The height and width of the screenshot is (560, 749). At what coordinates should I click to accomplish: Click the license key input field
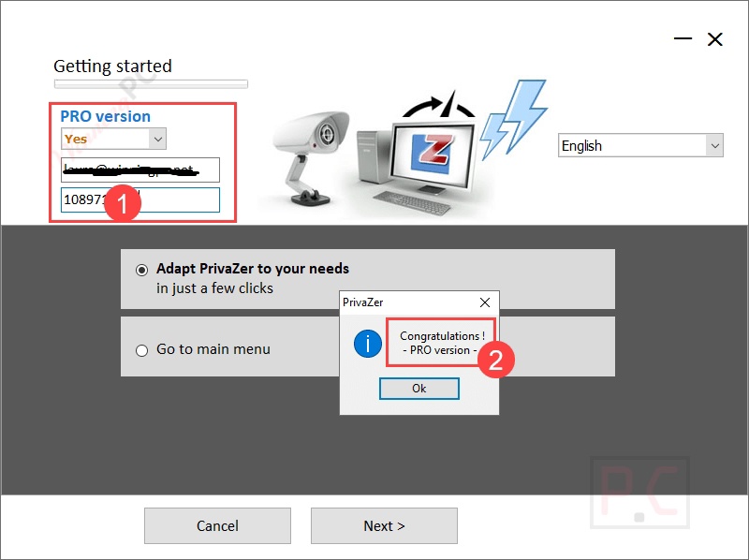point(140,199)
